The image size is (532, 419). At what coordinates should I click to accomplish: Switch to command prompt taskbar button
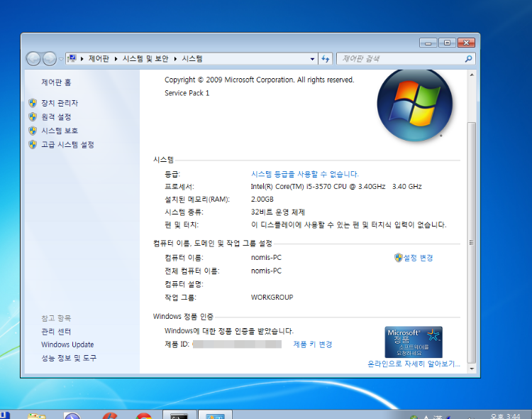tap(179, 415)
